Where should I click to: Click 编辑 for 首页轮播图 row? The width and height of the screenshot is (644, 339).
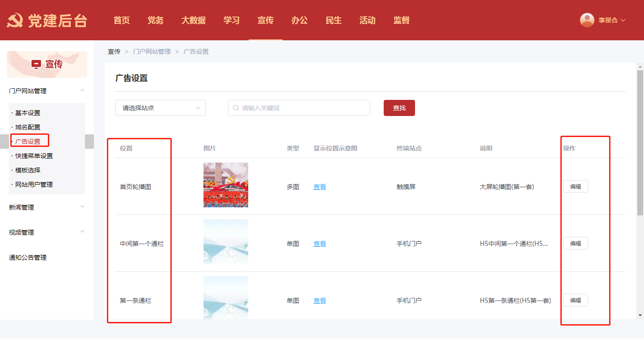[575, 187]
